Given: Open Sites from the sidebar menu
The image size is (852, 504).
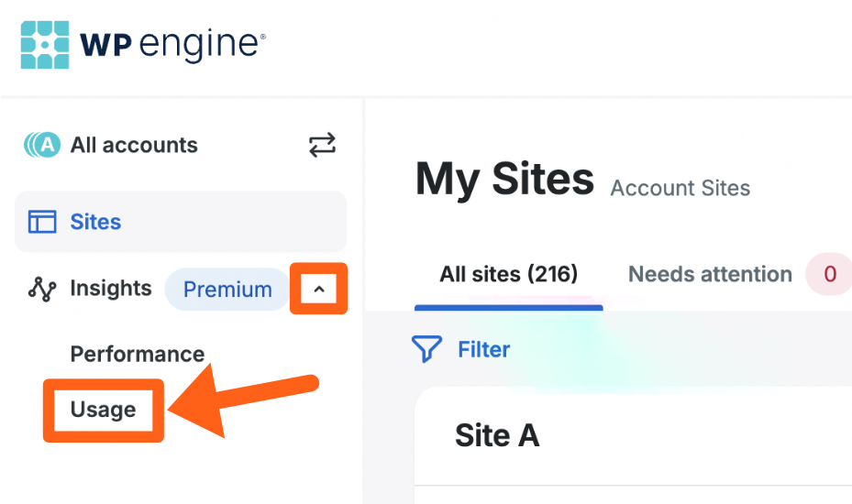Looking at the screenshot, I should 95,222.
